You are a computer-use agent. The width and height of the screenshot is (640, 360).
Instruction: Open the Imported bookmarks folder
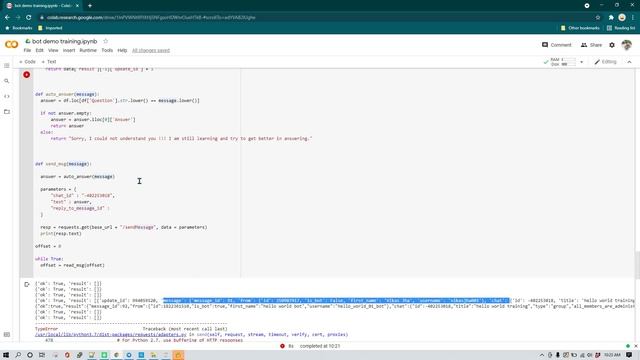50,28
